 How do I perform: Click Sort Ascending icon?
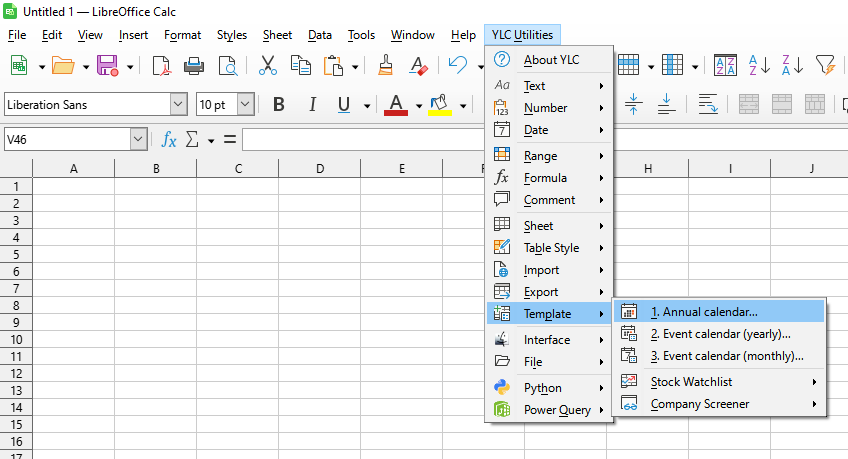[x=759, y=65]
